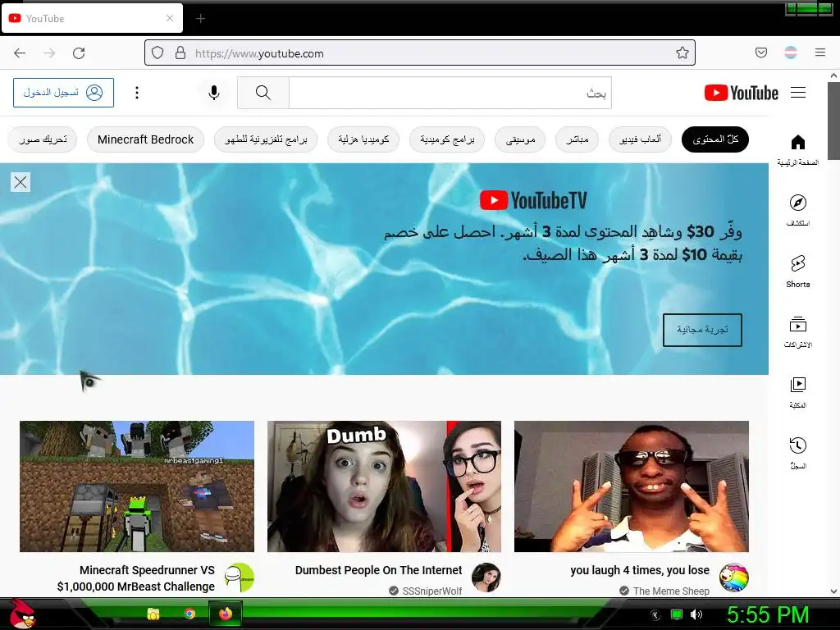This screenshot has height=630, width=840.
Task: Open the Firefox hamburger menu
Action: click(x=820, y=52)
